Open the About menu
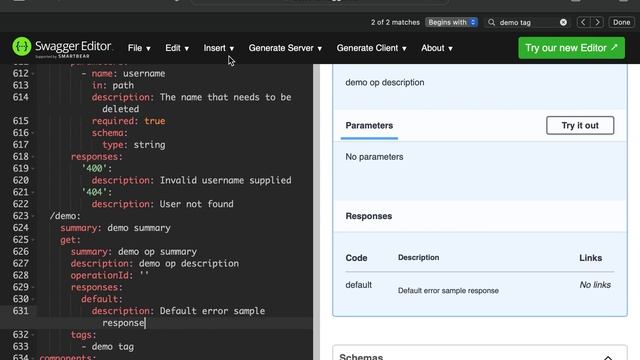Screen dimensions: 640x360 [437, 48]
